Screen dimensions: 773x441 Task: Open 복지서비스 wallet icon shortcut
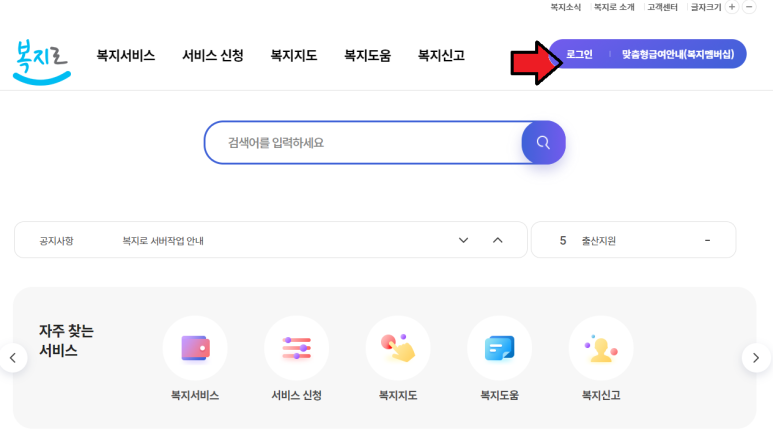(x=195, y=348)
